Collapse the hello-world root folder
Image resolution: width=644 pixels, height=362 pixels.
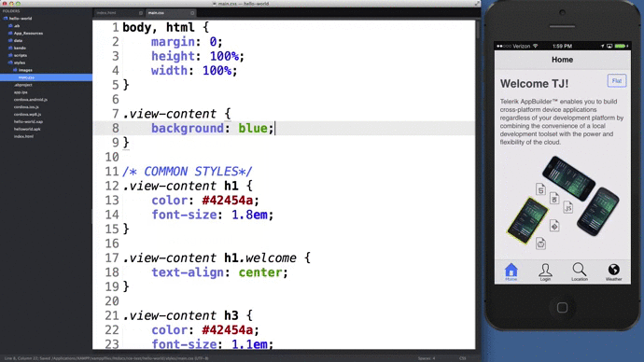pos(6,19)
